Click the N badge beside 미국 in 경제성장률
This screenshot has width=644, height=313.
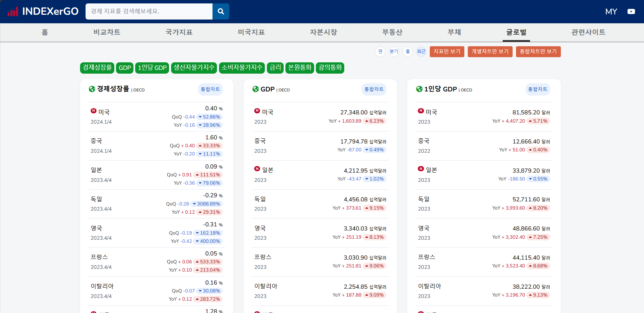point(93,111)
